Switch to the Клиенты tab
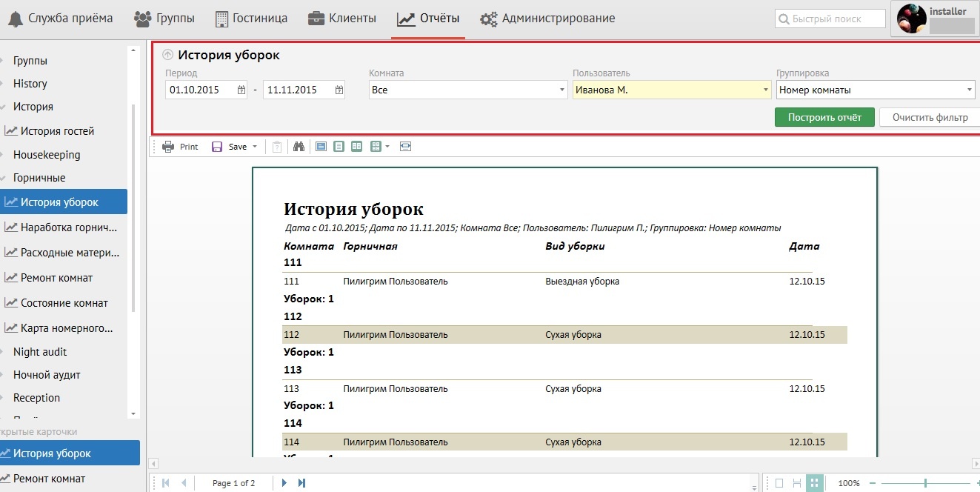Viewport: 980px width, 492px height. [341, 19]
